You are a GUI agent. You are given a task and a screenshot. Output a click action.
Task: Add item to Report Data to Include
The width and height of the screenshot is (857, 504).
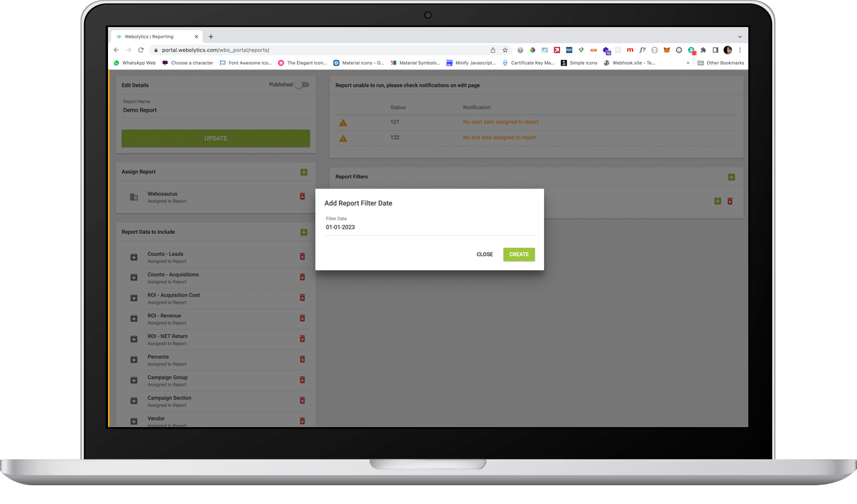(304, 232)
